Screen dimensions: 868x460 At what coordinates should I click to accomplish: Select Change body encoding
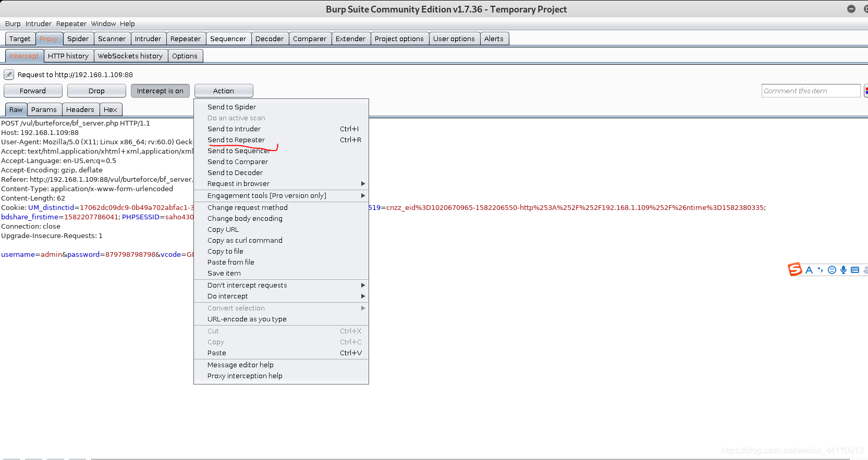pos(281,218)
